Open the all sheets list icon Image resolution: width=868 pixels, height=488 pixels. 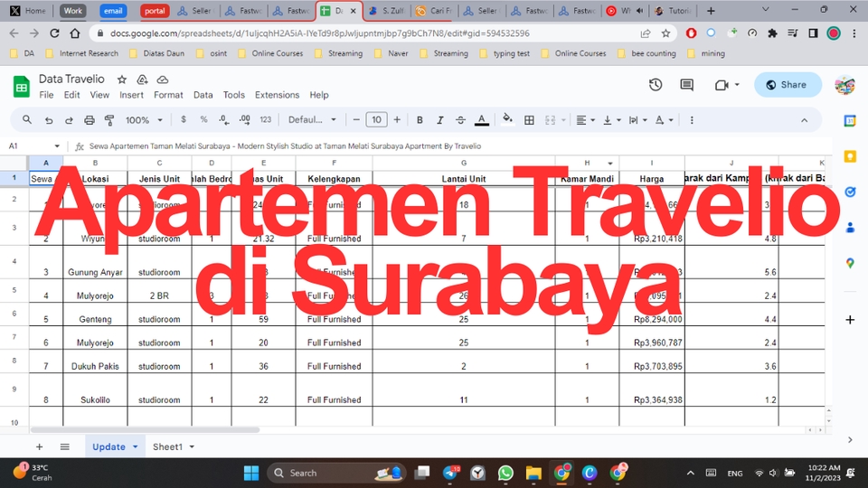click(x=65, y=446)
